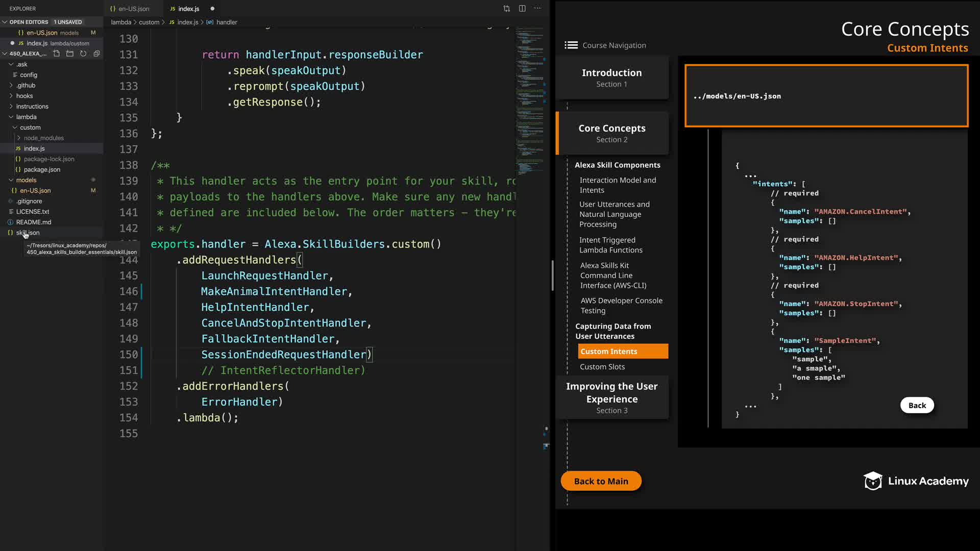The height and width of the screenshot is (551, 980).
Task: Open the editor more actions menu
Action: (537, 9)
